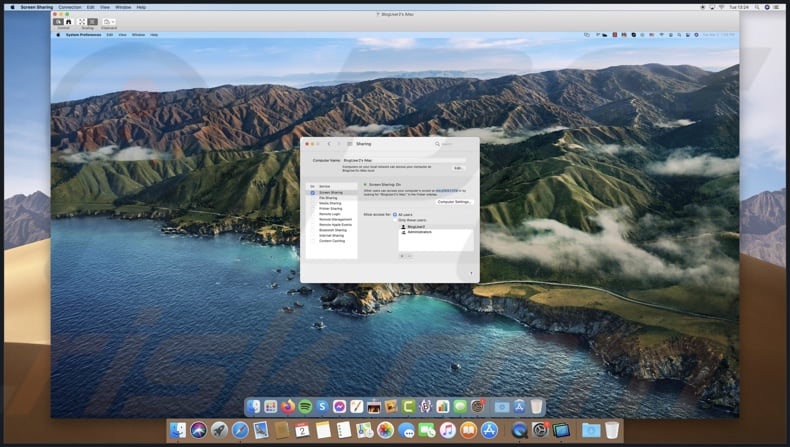790x447 pixels.
Task: Open Numbers in the remote dock
Action: click(442, 406)
